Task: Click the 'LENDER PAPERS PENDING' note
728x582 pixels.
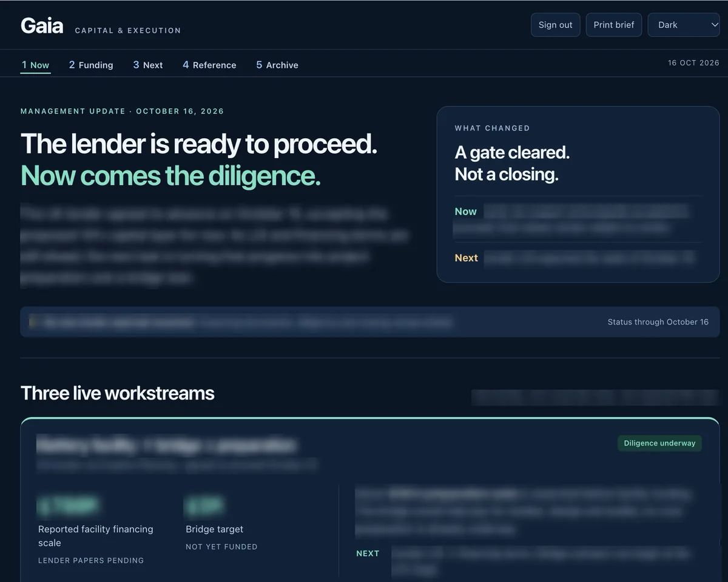Action: [91, 561]
